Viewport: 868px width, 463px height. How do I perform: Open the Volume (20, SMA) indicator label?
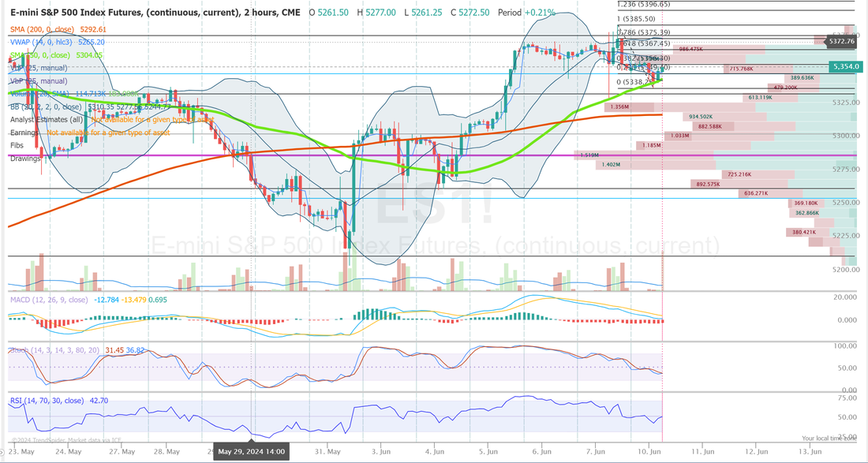40,94
